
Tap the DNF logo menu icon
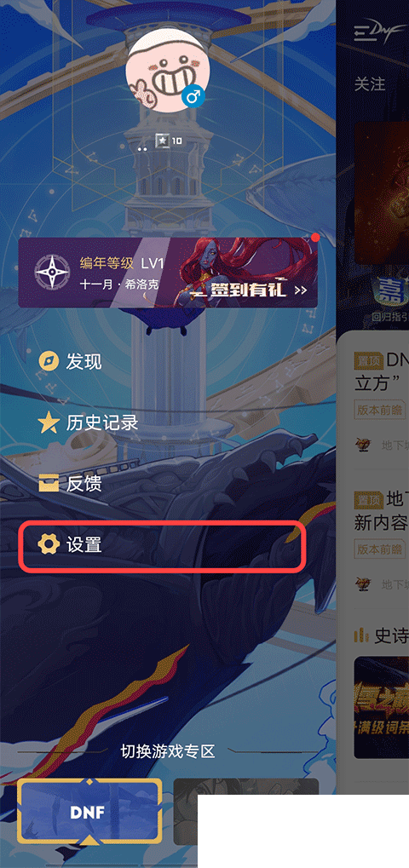point(378,34)
